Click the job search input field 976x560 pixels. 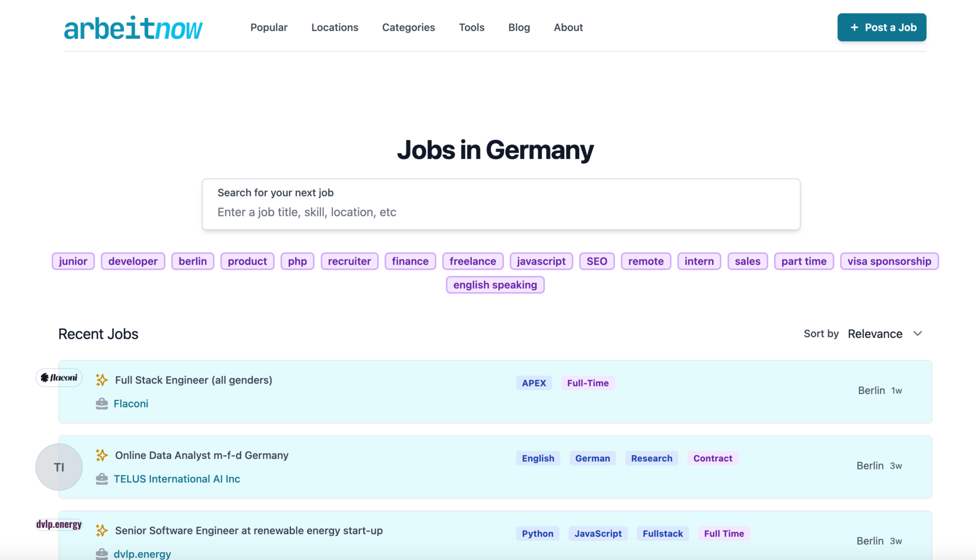(501, 212)
